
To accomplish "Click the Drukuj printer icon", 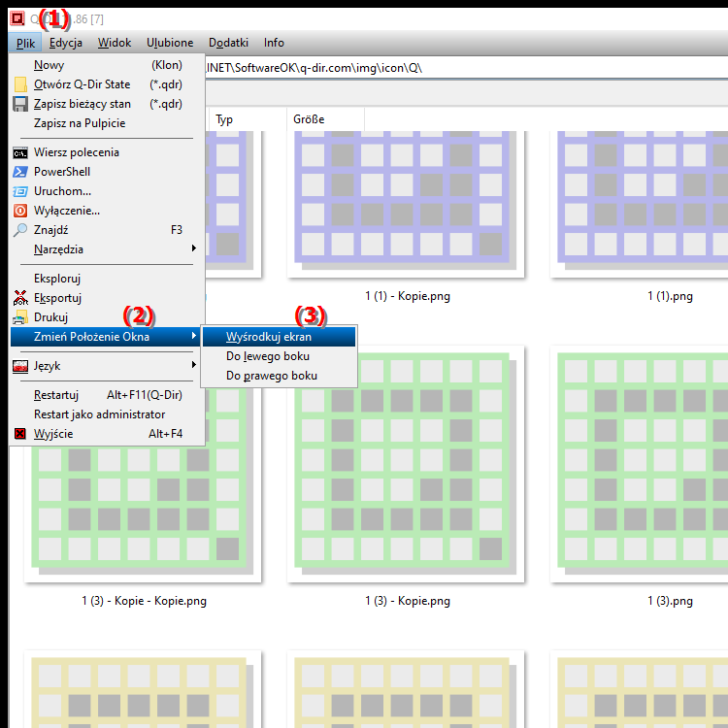I will (20, 317).
